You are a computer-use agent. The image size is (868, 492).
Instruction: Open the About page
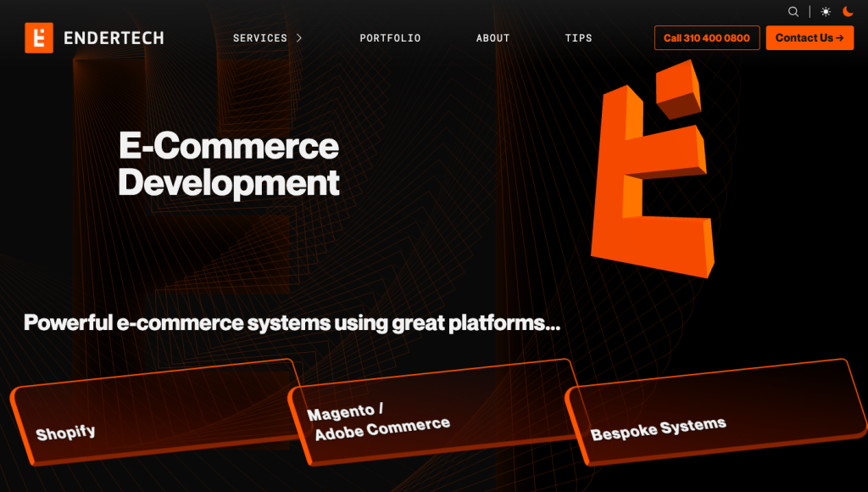click(492, 38)
